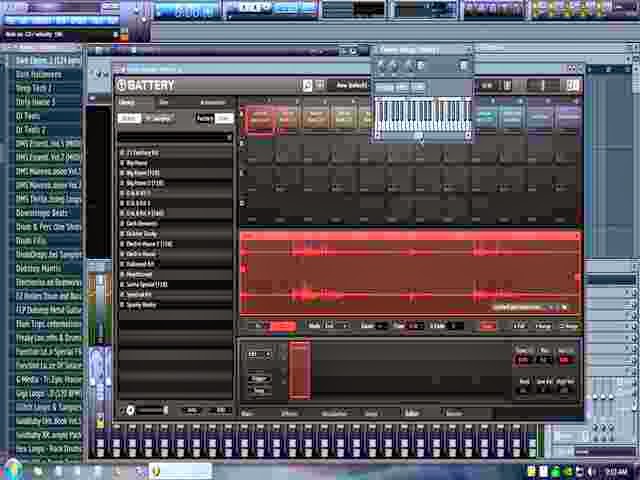This screenshot has width=640, height=480.
Task: Open the kit name dropdown in Battery header
Action: point(352,85)
